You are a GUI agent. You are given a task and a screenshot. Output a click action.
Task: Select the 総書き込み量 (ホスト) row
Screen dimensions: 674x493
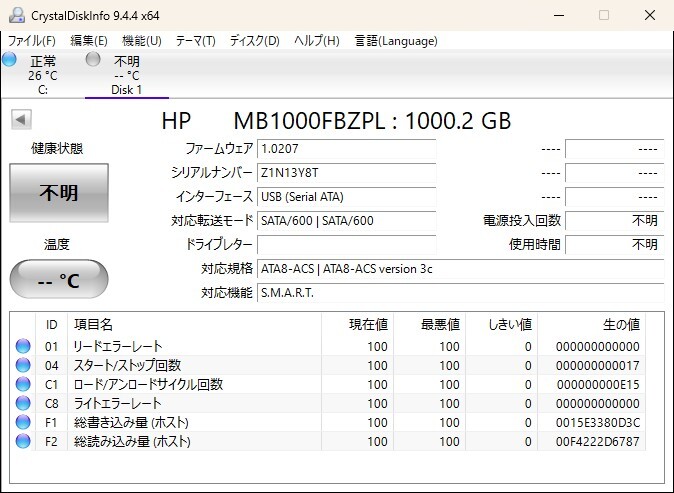[x=328, y=422]
